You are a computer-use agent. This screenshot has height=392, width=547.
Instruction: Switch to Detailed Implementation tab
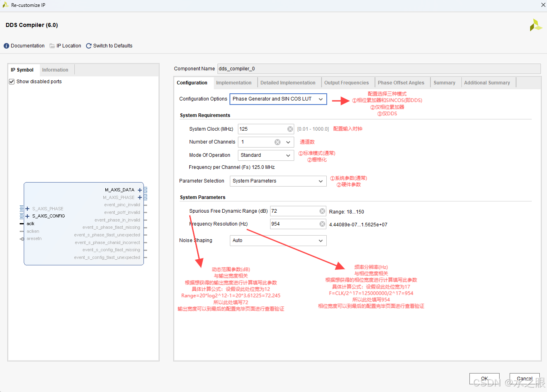288,83
